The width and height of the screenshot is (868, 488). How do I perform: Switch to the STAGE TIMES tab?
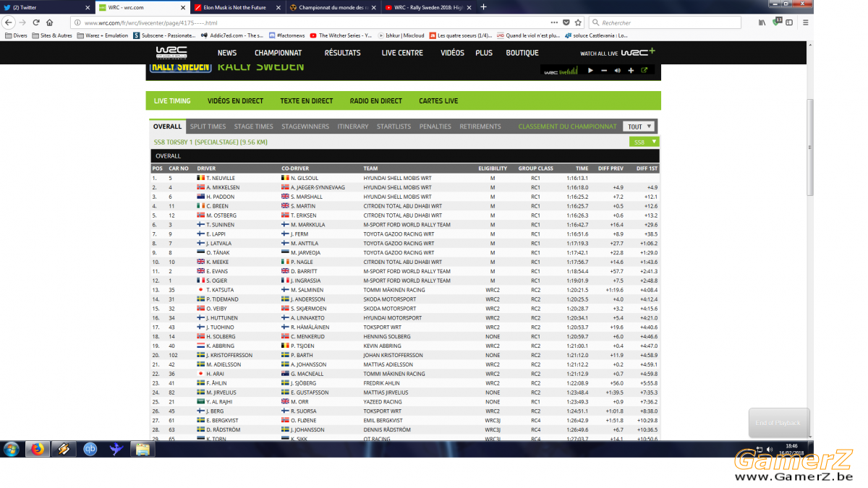(x=254, y=127)
